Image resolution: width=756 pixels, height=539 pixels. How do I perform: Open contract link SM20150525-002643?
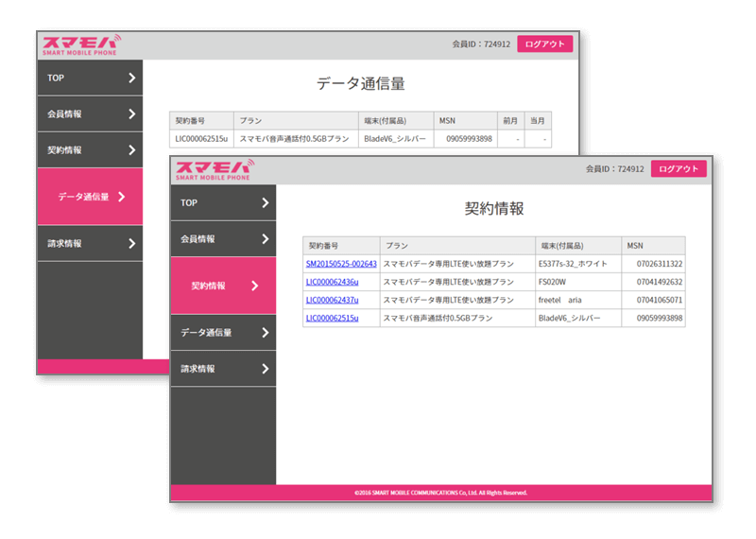(x=341, y=264)
